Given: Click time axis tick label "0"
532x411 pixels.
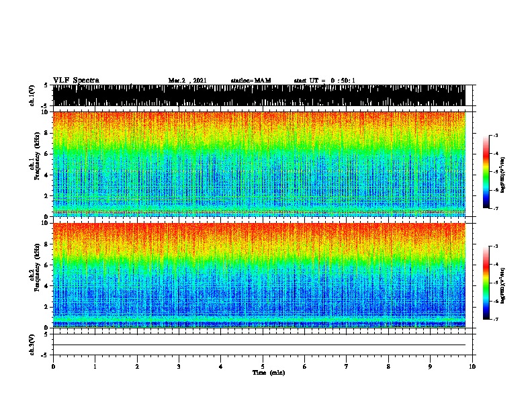Looking at the screenshot, I should click(53, 367).
